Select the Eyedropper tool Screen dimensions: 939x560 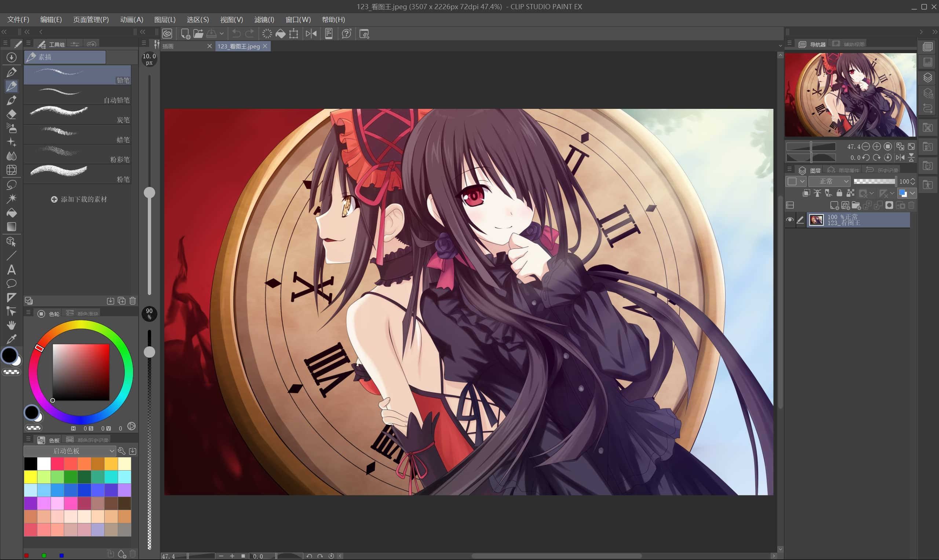click(11, 339)
